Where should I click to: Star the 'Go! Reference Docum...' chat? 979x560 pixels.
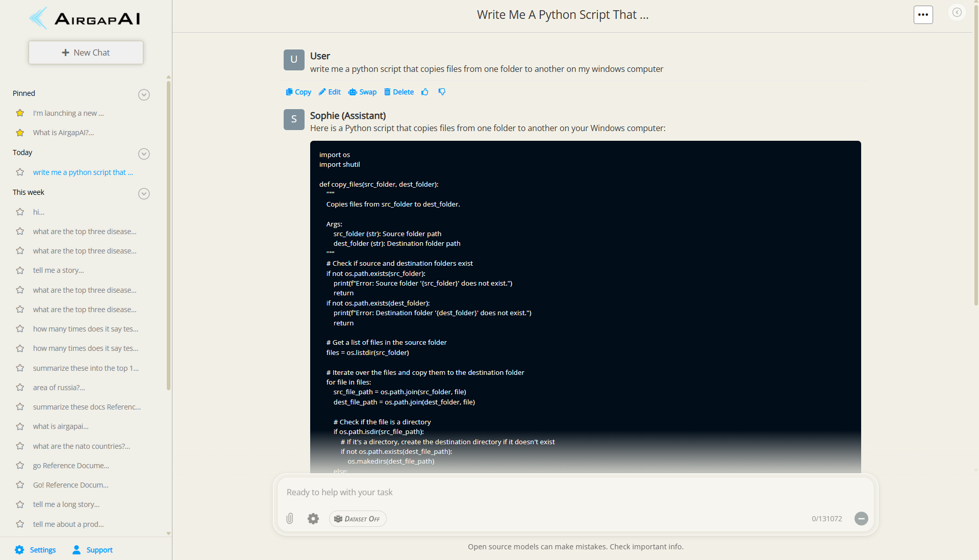[x=20, y=485]
